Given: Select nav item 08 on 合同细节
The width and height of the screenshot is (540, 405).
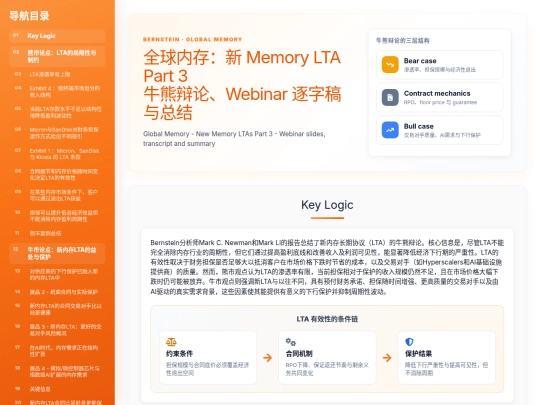Looking at the screenshot, I should [x=57, y=174].
